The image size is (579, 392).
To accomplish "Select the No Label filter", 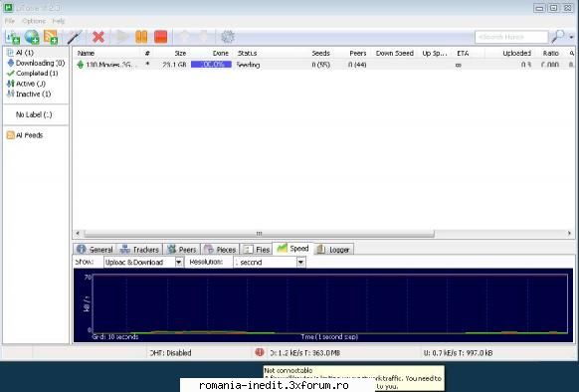I will point(34,114).
